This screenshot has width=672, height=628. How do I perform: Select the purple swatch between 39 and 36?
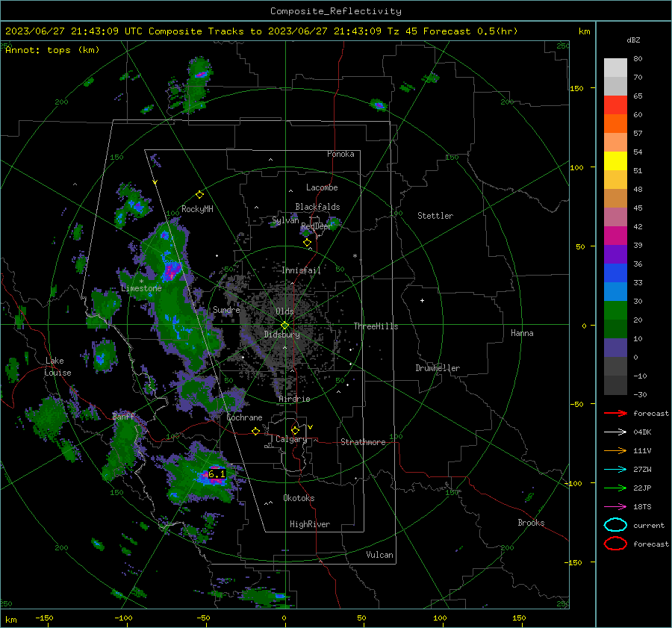[615, 255]
